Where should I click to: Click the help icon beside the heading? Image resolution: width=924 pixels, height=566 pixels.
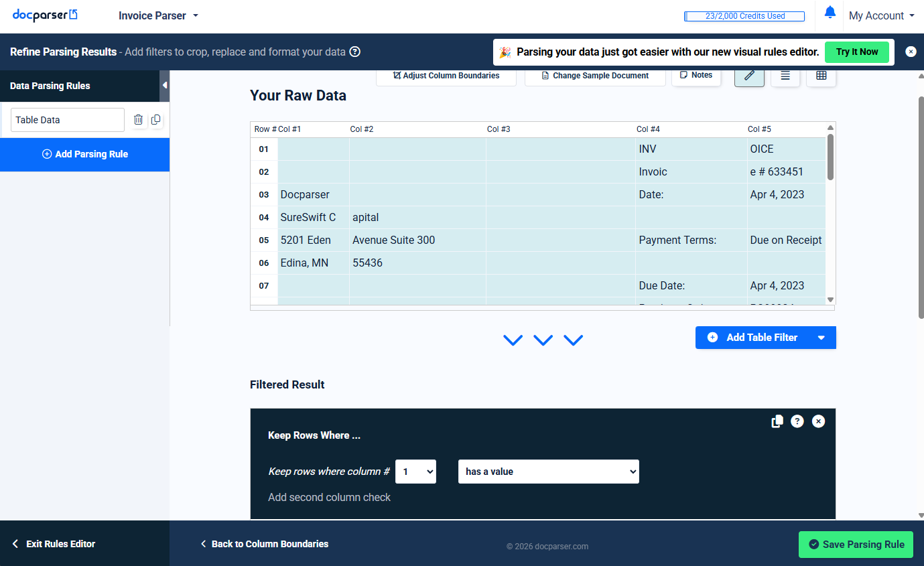[355, 52]
